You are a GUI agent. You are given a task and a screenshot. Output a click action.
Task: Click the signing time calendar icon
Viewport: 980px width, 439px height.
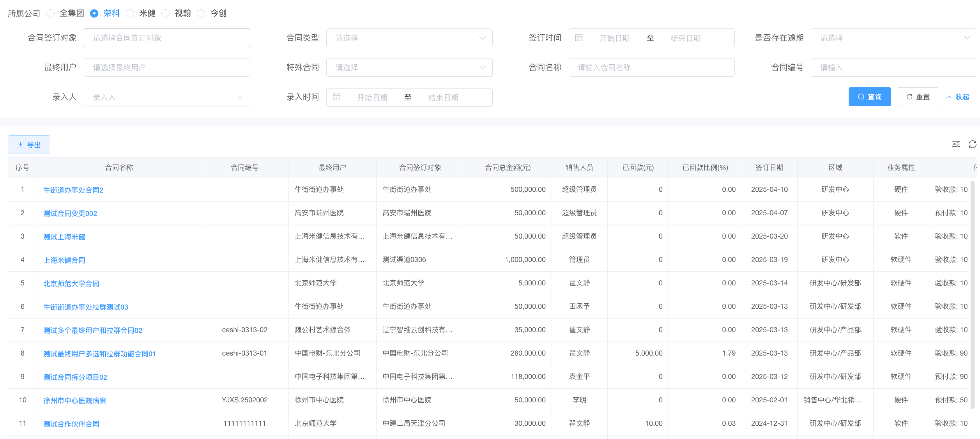[x=579, y=38]
